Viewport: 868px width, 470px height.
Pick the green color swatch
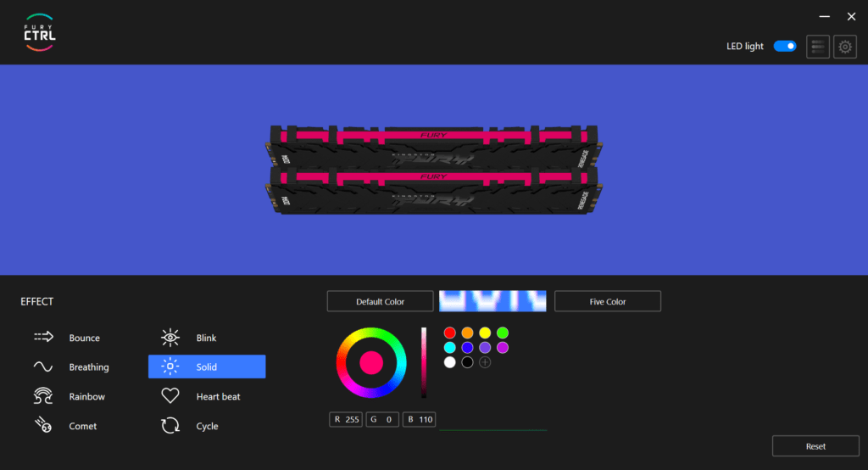[x=503, y=333]
